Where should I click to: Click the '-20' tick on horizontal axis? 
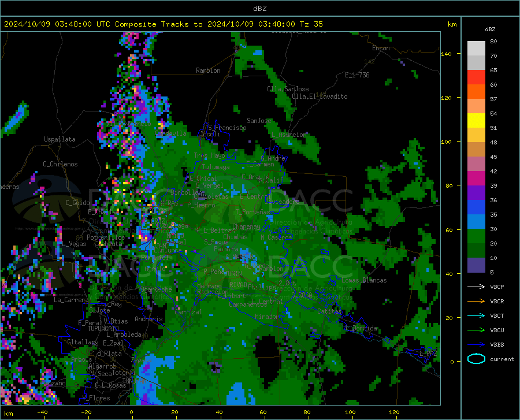click(86, 412)
